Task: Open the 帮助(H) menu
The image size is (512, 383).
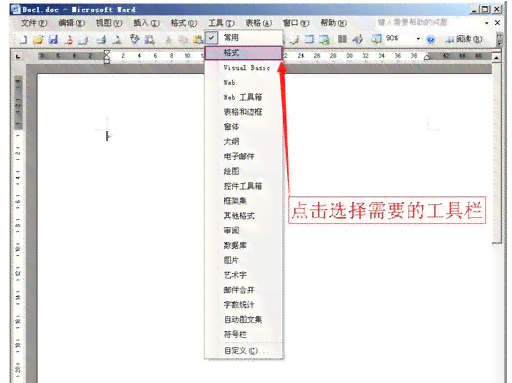Action: [333, 23]
